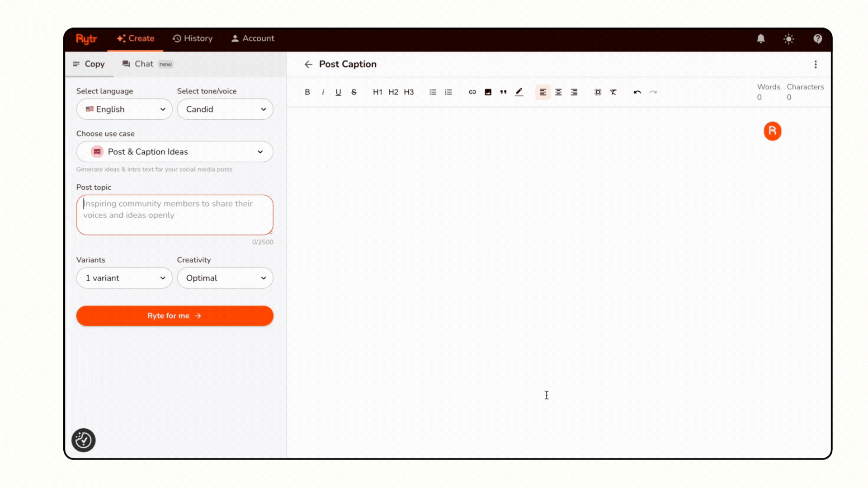Open the notifications bell
The image size is (868, 488).
(761, 39)
